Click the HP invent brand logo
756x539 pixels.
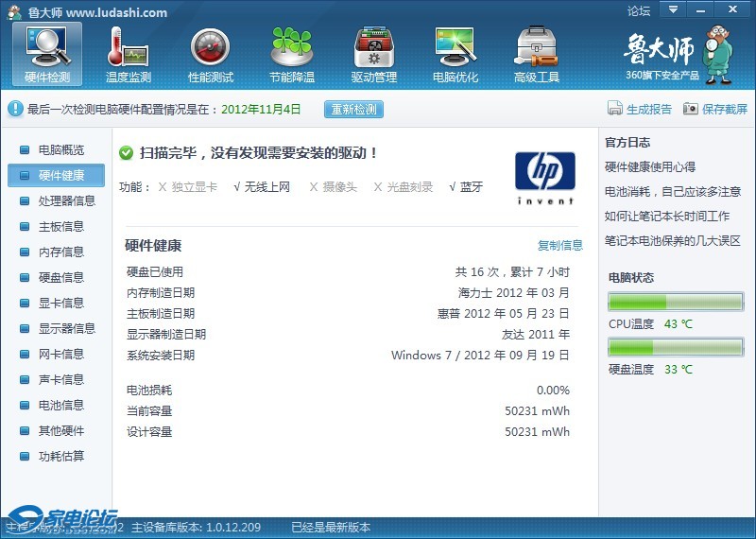tap(544, 177)
